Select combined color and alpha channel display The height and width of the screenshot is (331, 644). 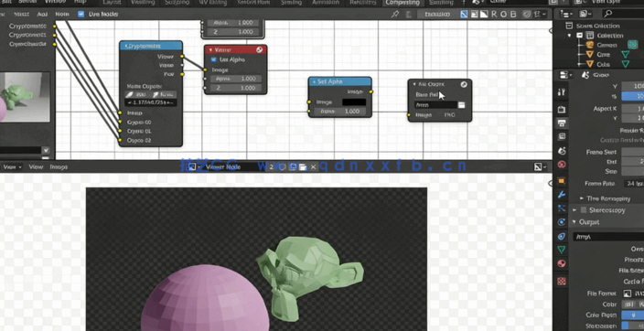point(464,15)
